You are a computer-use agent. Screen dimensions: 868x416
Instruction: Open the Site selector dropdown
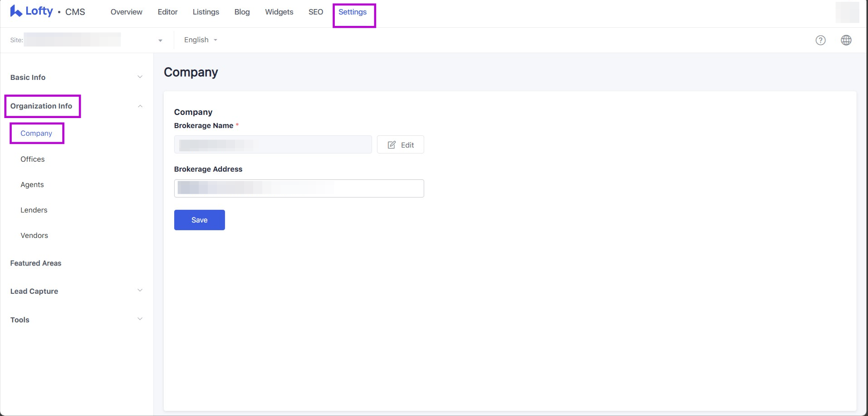pyautogui.click(x=160, y=40)
